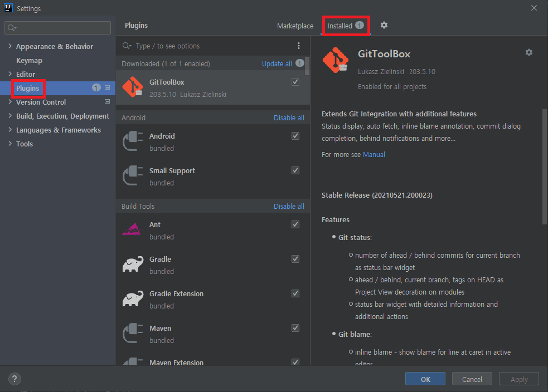Click the Android plugin icon

click(133, 141)
